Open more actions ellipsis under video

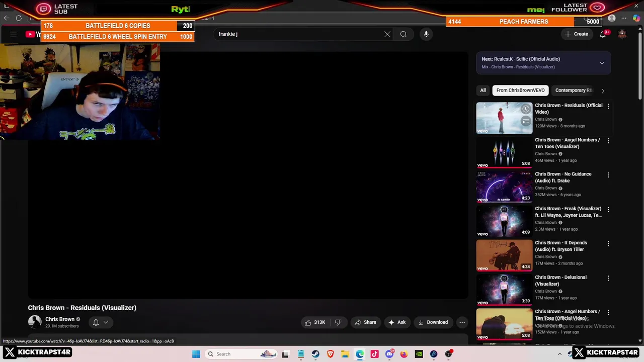pos(462,322)
